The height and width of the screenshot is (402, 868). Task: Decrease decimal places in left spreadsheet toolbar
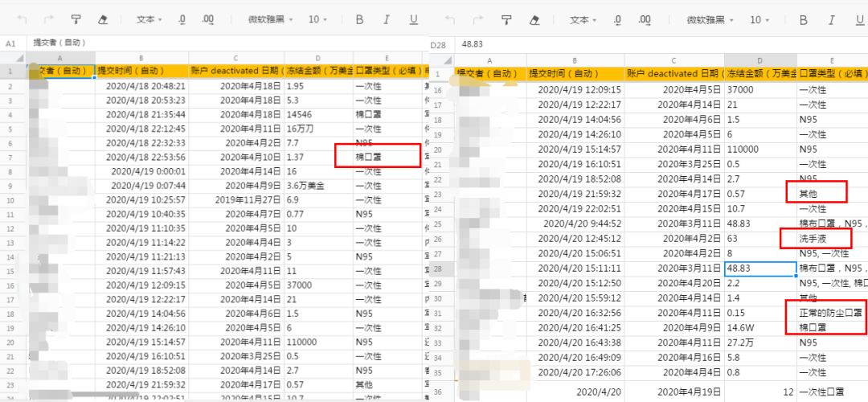[182, 20]
